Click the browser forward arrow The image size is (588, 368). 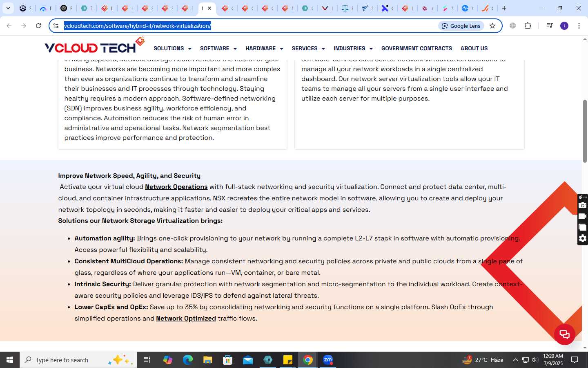pyautogui.click(x=24, y=26)
